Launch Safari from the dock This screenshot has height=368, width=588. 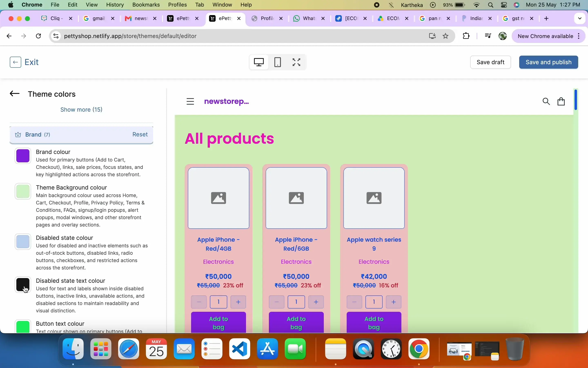click(x=129, y=349)
